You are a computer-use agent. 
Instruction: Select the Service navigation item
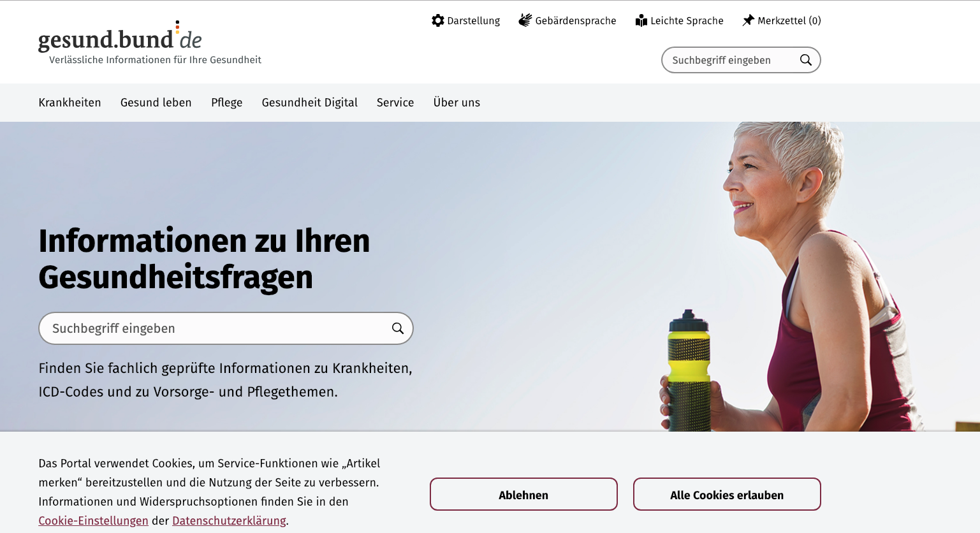tap(395, 103)
